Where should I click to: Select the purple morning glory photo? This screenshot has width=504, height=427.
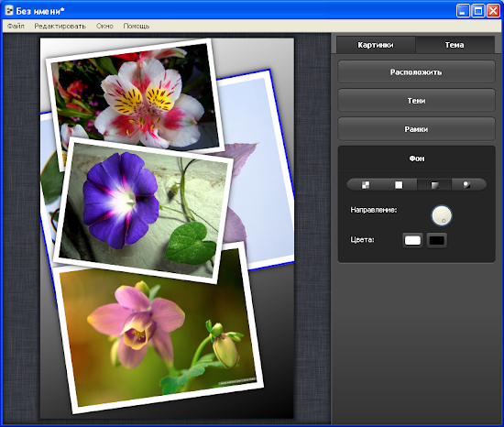[143, 211]
